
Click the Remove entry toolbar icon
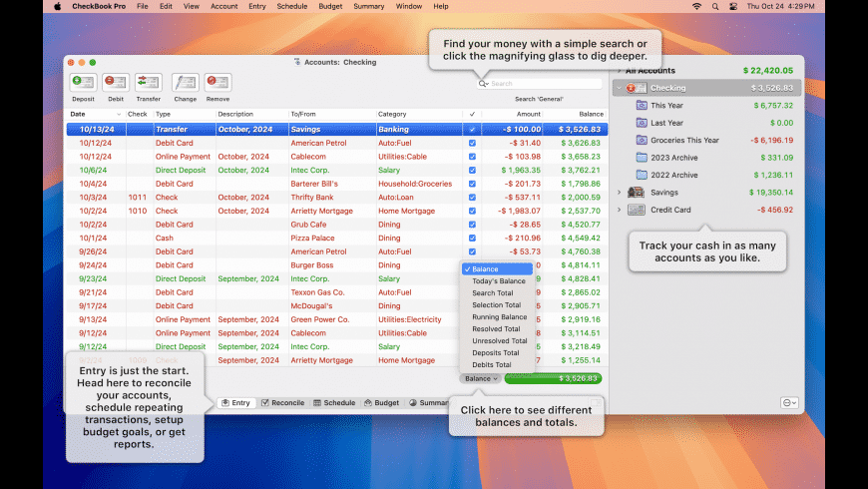pyautogui.click(x=217, y=83)
